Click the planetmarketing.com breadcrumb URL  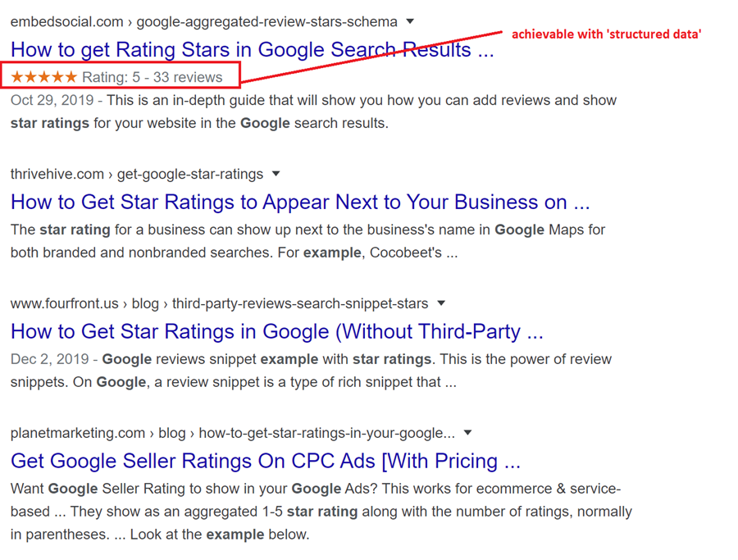pos(233,434)
